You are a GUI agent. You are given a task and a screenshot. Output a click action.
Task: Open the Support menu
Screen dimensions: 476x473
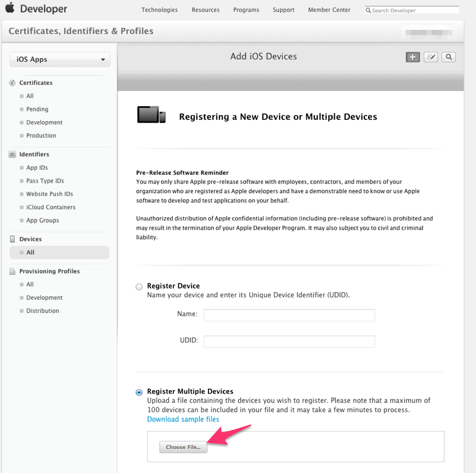click(x=284, y=10)
